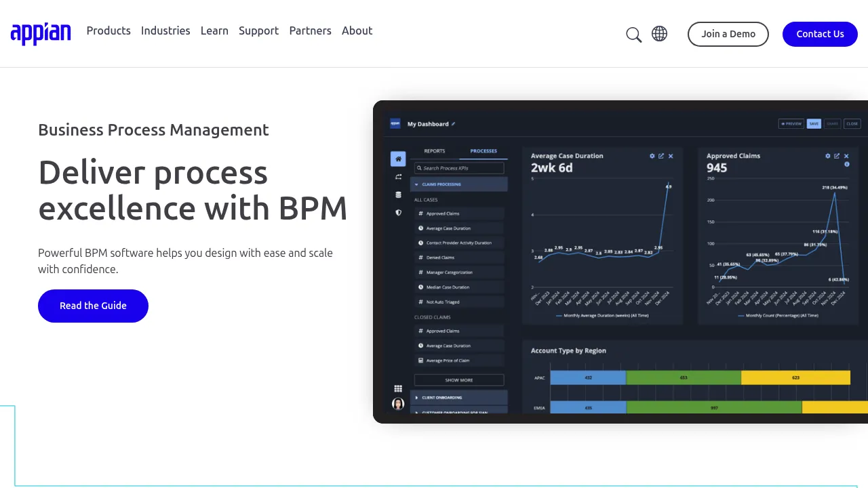
Task: Click the Read the Guide button
Action: (93, 306)
